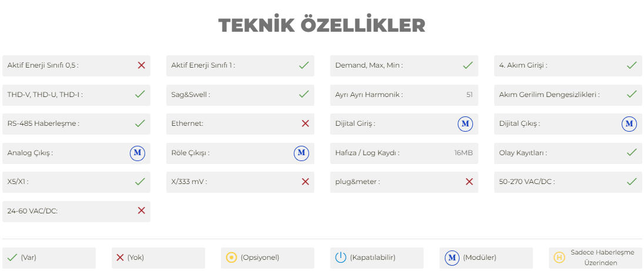Screen dimensions: 644x271
Task: Click the red X for Aktif Enerji Sınıfı 0,5
Action: click(141, 65)
